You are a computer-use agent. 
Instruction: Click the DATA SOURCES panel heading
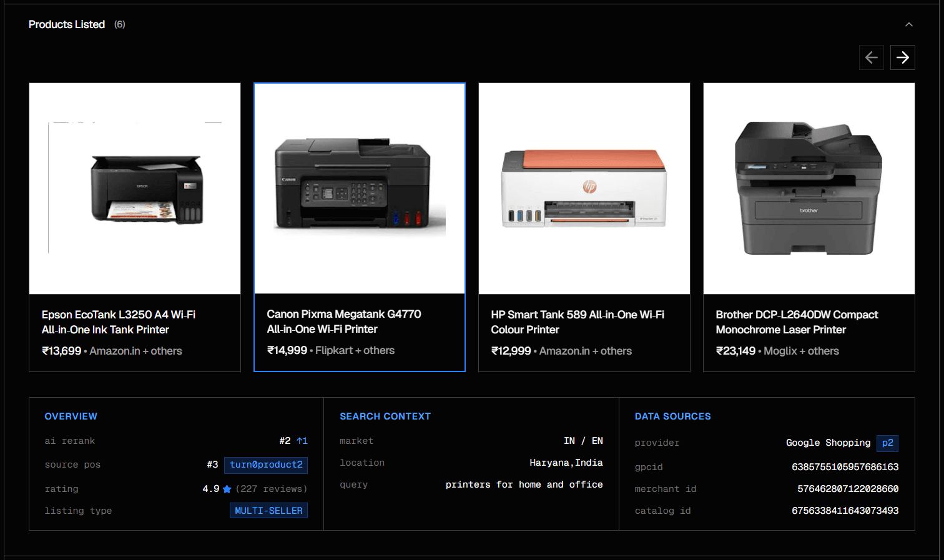pyautogui.click(x=673, y=416)
